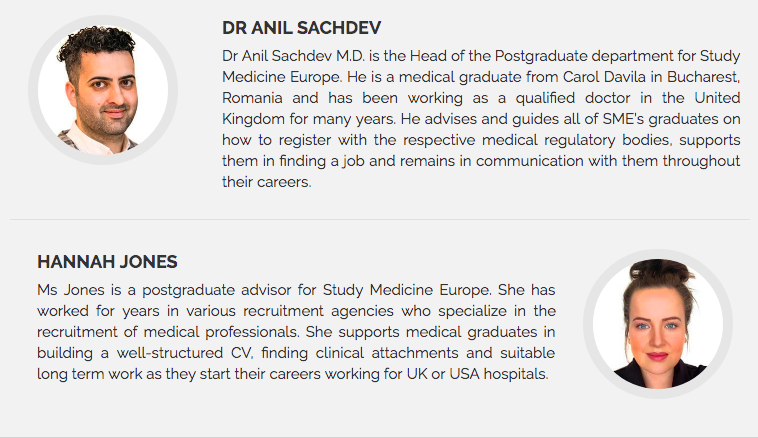Click 'Ms Jones' opening the second bio
The height and width of the screenshot is (438, 758).
point(71,290)
